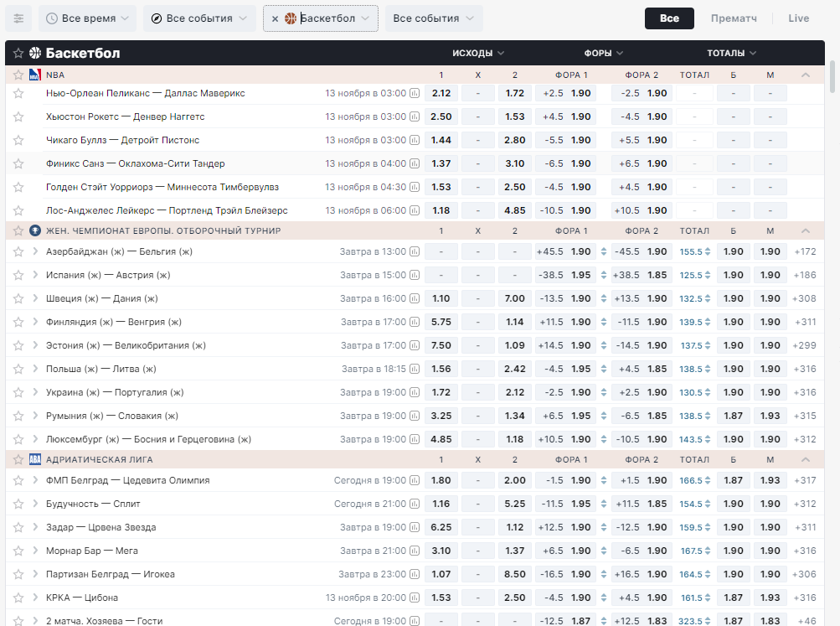The image size is (840, 626).
Task: Open statistics icon for Польша (ж) — Литва (ж)
Action: click(415, 369)
